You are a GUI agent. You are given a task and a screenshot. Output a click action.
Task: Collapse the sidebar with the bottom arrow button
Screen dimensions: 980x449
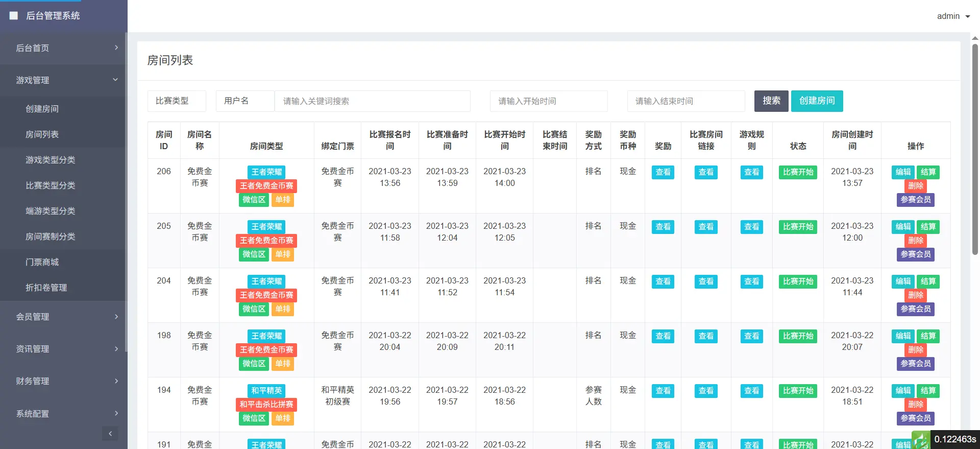(110, 434)
